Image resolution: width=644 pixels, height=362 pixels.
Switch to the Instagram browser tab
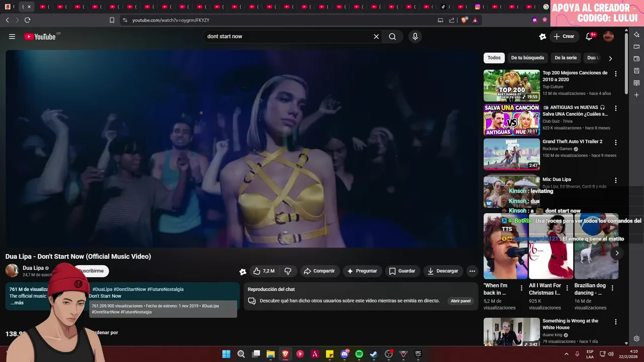point(477,7)
